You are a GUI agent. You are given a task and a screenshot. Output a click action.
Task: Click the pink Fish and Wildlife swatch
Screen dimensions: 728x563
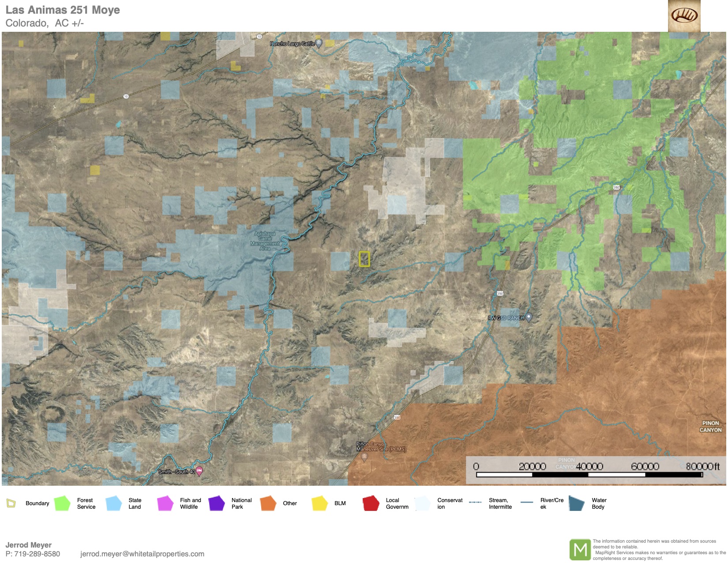165,503
